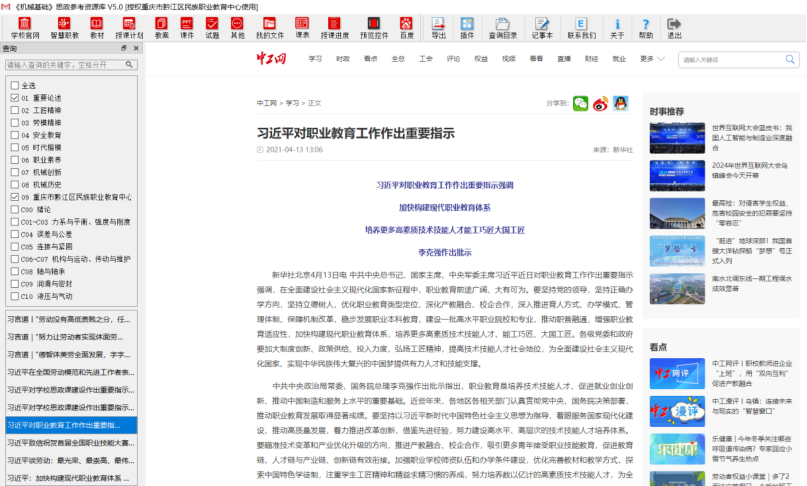807x486 pixels.
Task: Check the 03 劳模精神 checkbox
Action: pyautogui.click(x=15, y=123)
